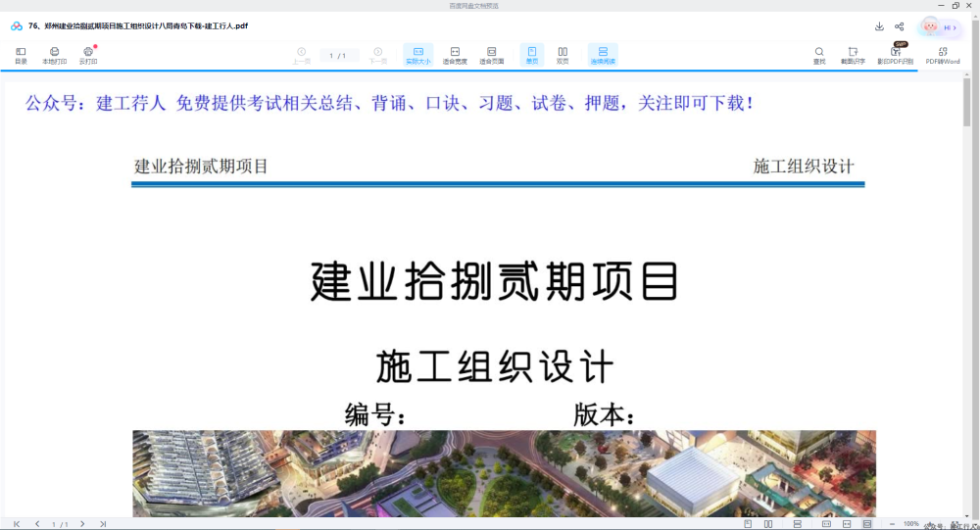Image resolution: width=980 pixels, height=530 pixels.
Task: Select 实际大小 actual size view
Action: [x=418, y=55]
